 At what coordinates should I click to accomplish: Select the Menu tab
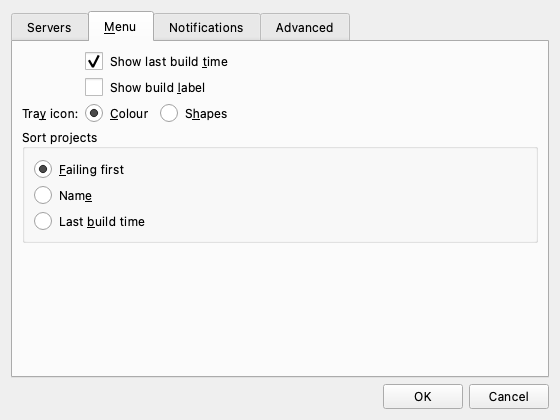point(121,26)
